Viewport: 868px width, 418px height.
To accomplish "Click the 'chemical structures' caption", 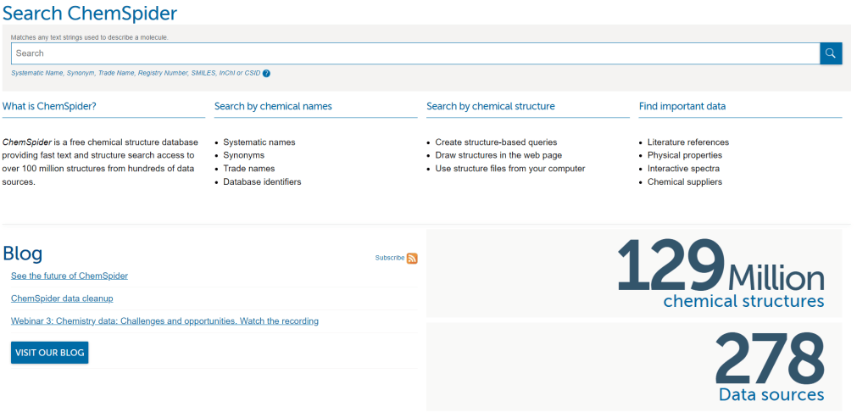I will pos(743,301).
